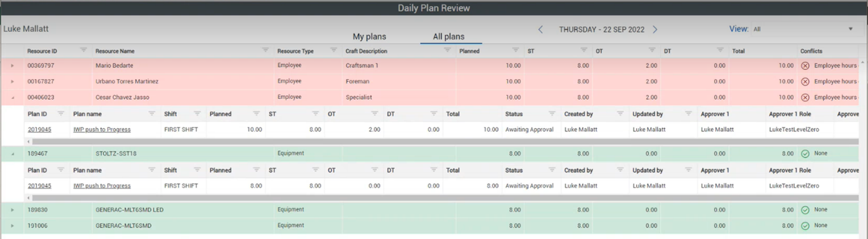
Task: Open Plan ID 2019045 link under STOLTZ-SST18
Action: [39, 186]
